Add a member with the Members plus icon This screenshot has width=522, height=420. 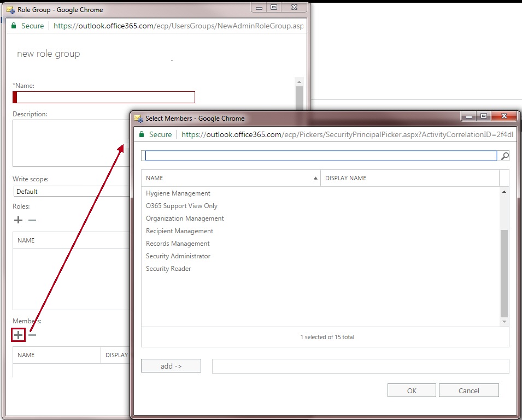(x=18, y=335)
